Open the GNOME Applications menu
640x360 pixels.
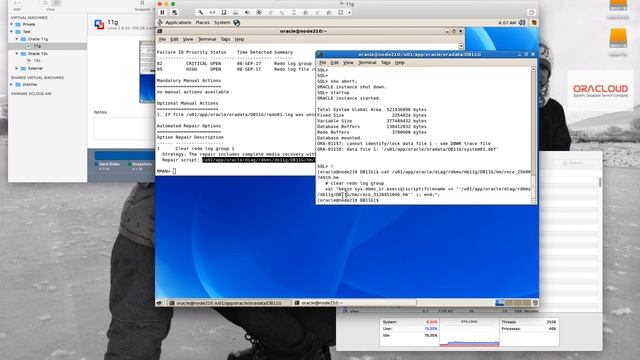178,23
